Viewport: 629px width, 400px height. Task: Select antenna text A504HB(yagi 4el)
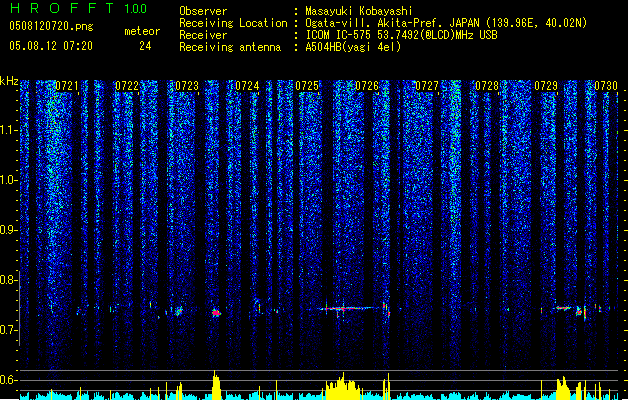353,47
